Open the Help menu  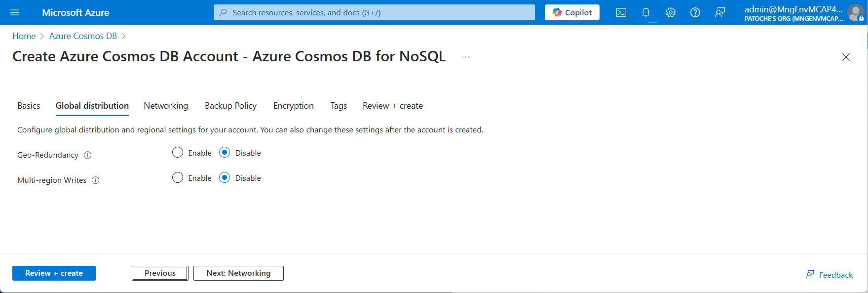[x=695, y=12]
